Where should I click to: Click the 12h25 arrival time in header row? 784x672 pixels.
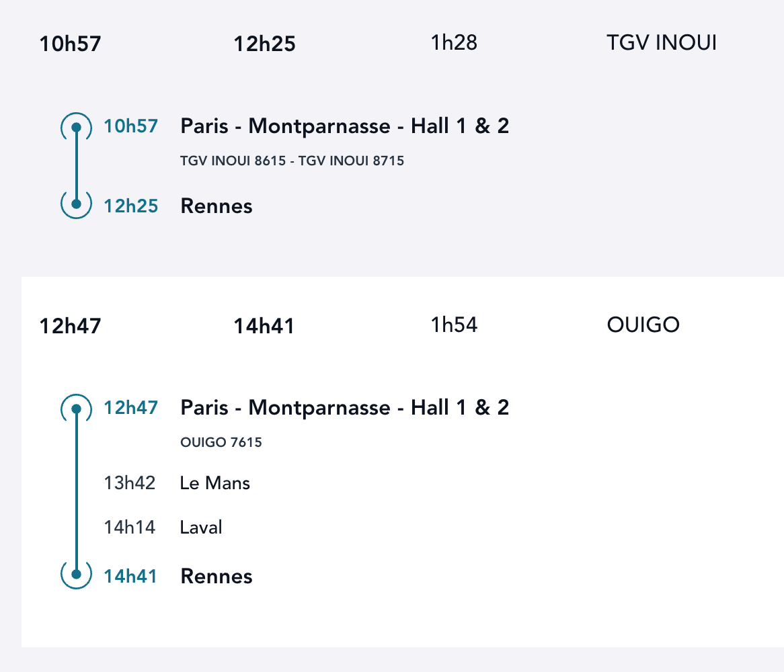[264, 44]
